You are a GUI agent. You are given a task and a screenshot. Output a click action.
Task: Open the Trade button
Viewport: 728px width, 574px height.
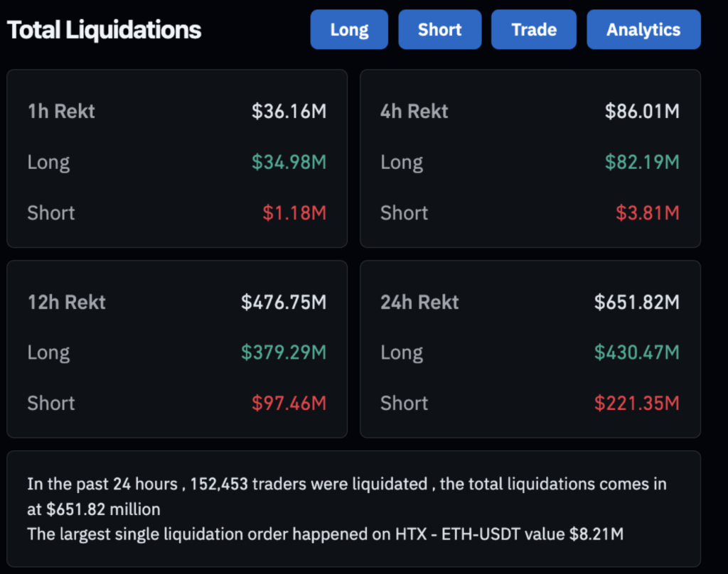click(x=534, y=30)
